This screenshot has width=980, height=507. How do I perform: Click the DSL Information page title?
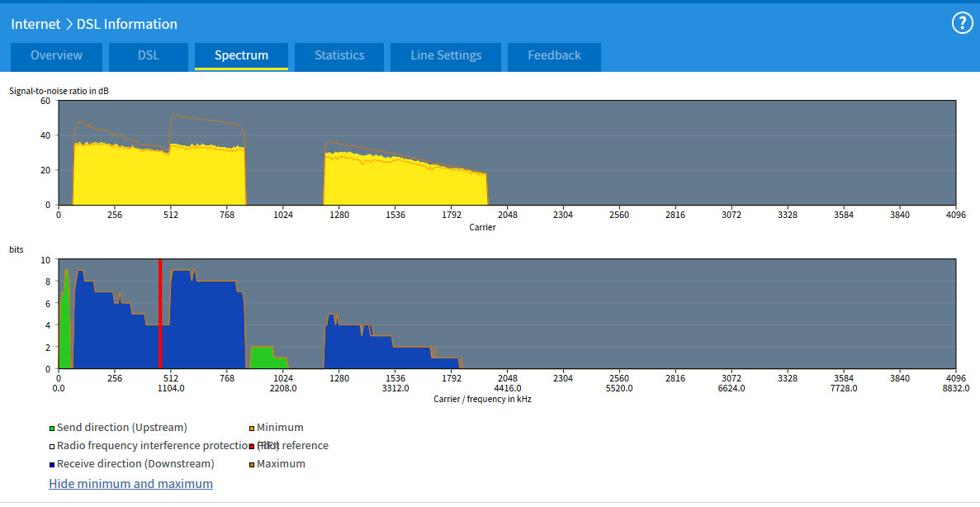tap(126, 24)
